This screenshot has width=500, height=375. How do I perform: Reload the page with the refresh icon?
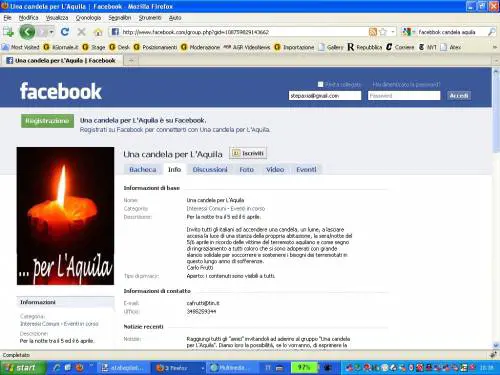[65, 32]
